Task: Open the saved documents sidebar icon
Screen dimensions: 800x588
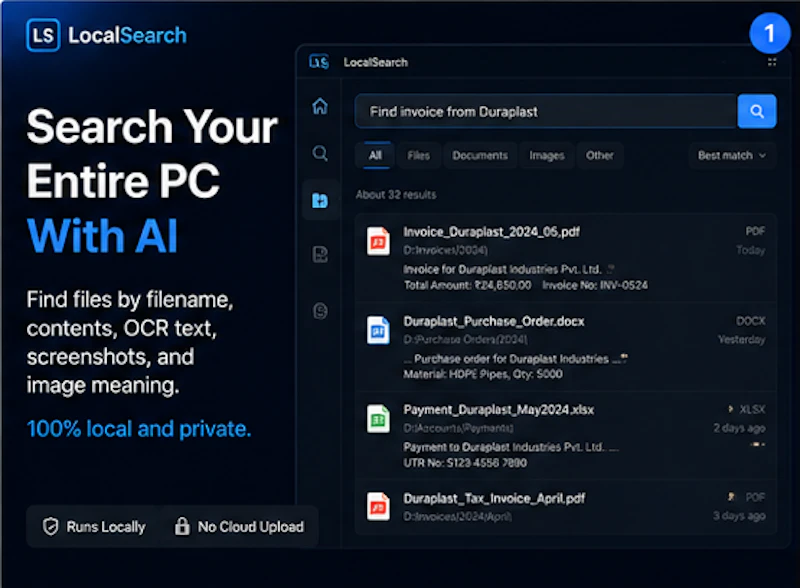Action: [x=320, y=254]
